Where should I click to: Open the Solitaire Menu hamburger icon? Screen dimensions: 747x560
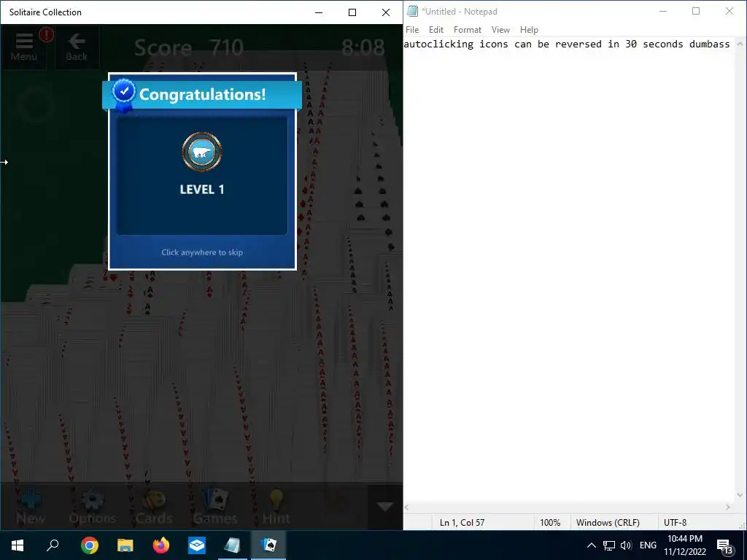tap(24, 47)
